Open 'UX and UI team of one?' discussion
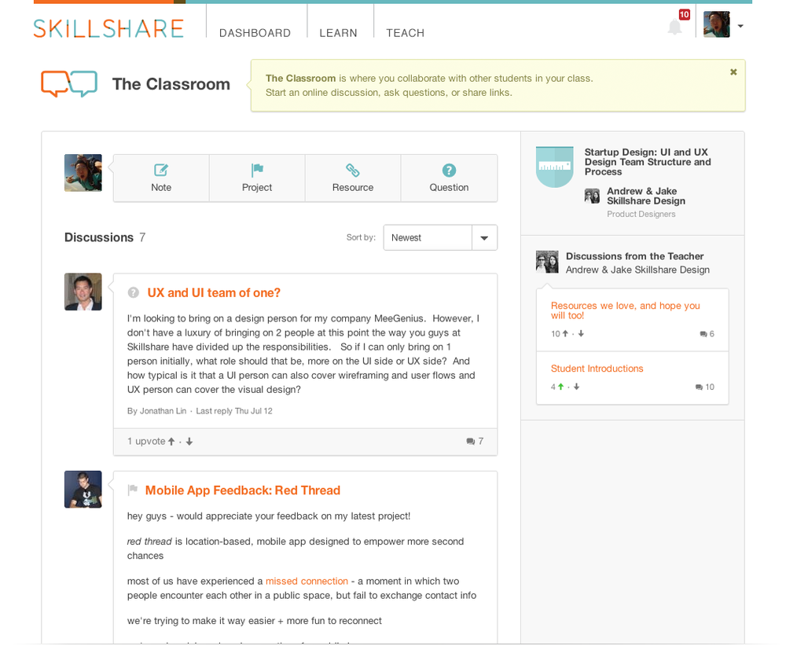Image resolution: width=786 pixels, height=672 pixels. (x=214, y=292)
